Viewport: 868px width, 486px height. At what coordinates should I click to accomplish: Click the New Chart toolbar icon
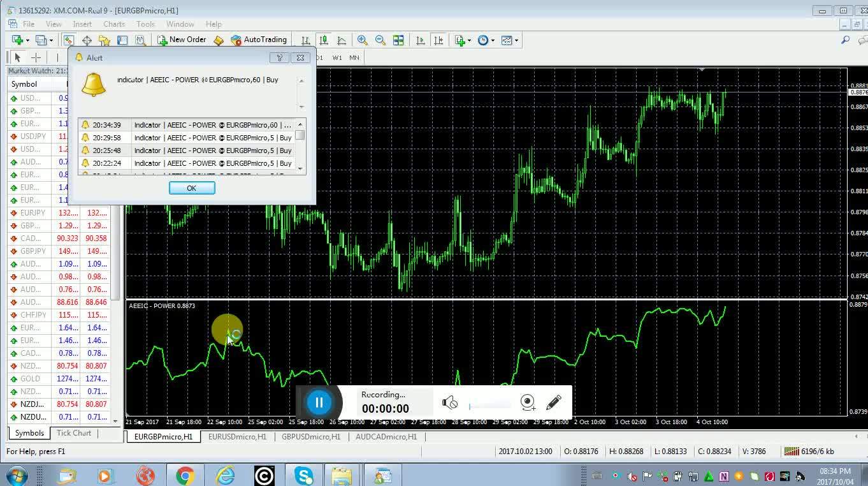pyautogui.click(x=17, y=40)
